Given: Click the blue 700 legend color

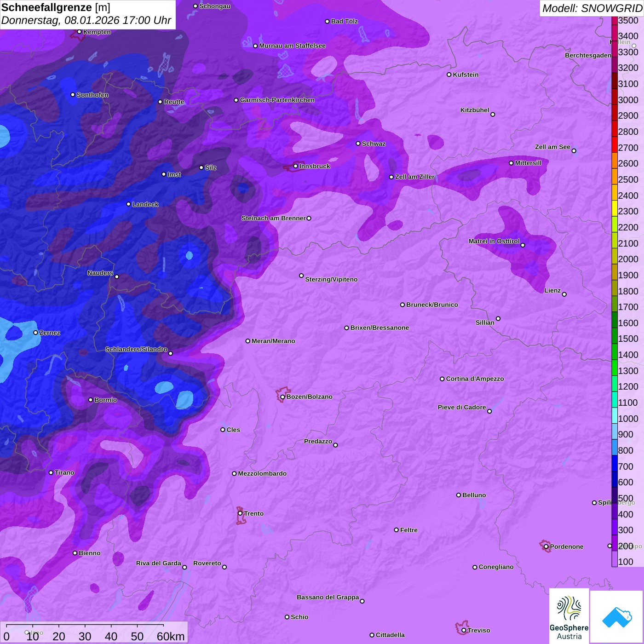Looking at the screenshot, I should pos(615,463).
